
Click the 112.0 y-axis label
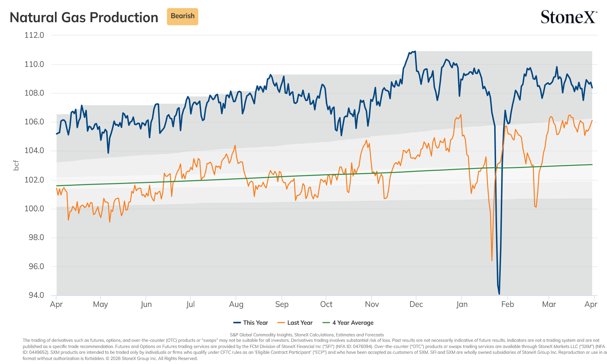pos(34,35)
